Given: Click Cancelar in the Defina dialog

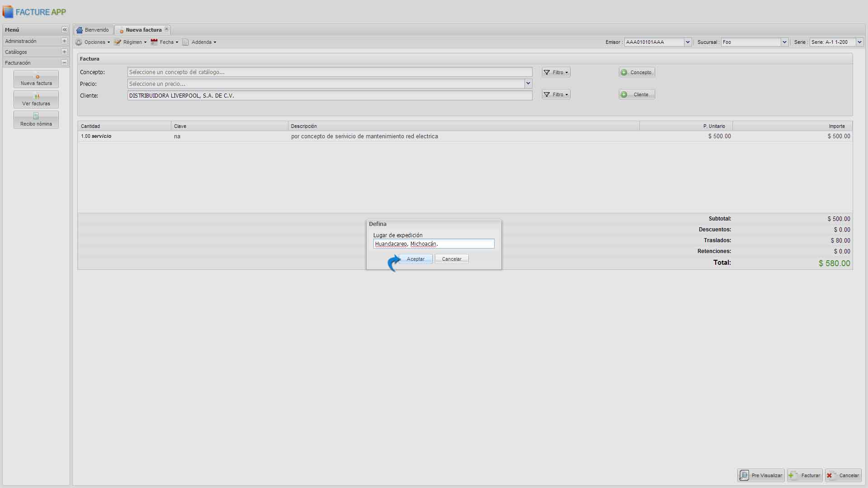Looking at the screenshot, I should click(x=452, y=259).
